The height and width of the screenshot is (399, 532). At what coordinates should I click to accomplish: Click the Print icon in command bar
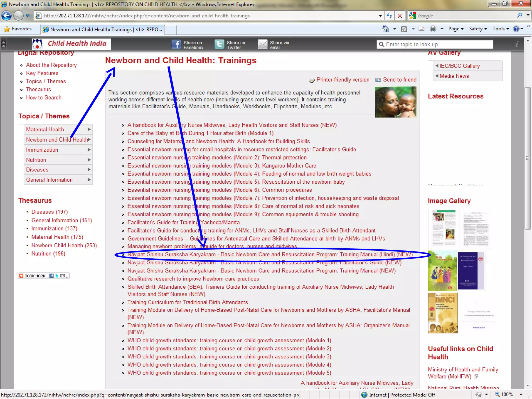point(433,29)
